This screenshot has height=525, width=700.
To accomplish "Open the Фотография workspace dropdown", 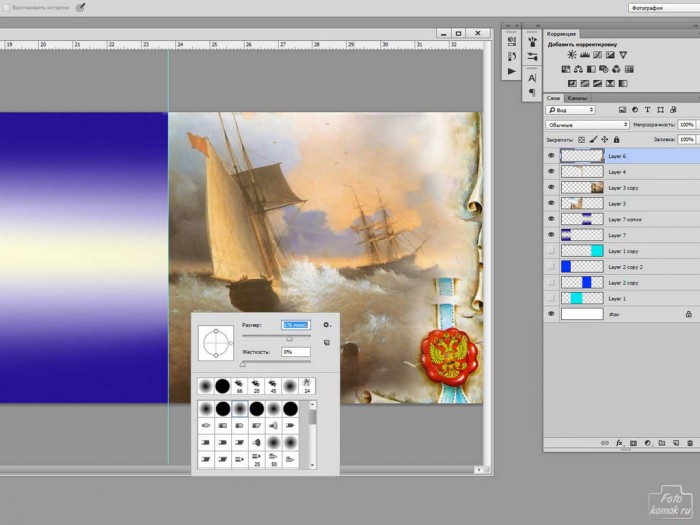I will 664,8.
